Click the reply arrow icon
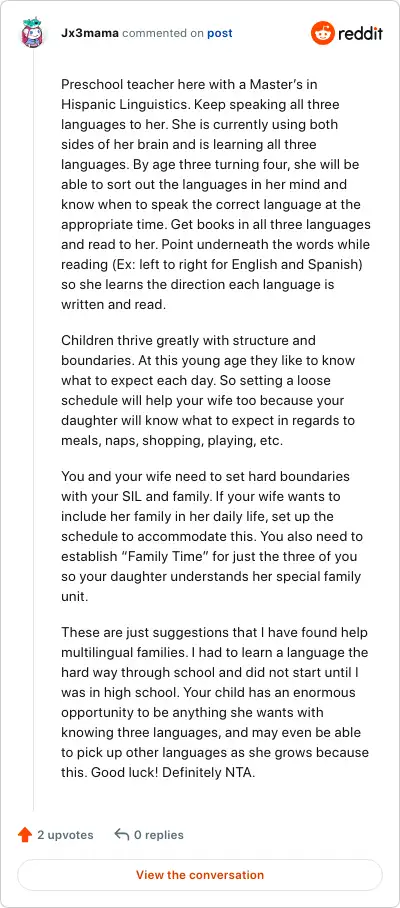 pyautogui.click(x=122, y=834)
